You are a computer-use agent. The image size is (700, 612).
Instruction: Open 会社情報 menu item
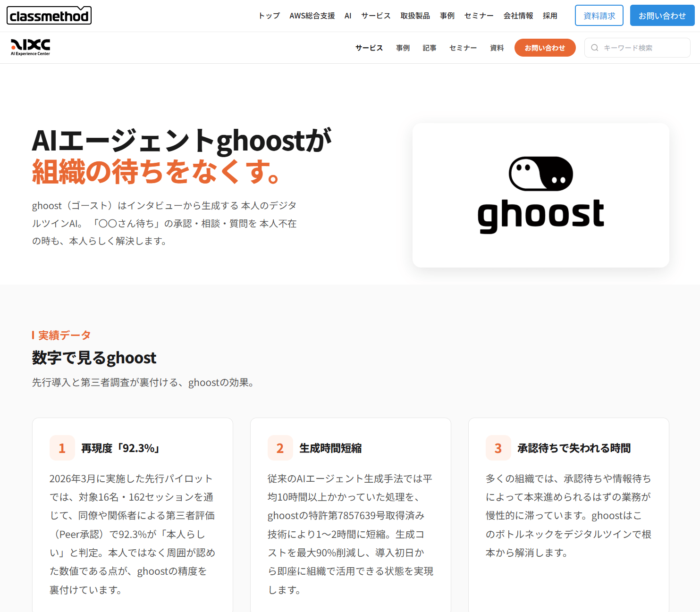coord(518,16)
